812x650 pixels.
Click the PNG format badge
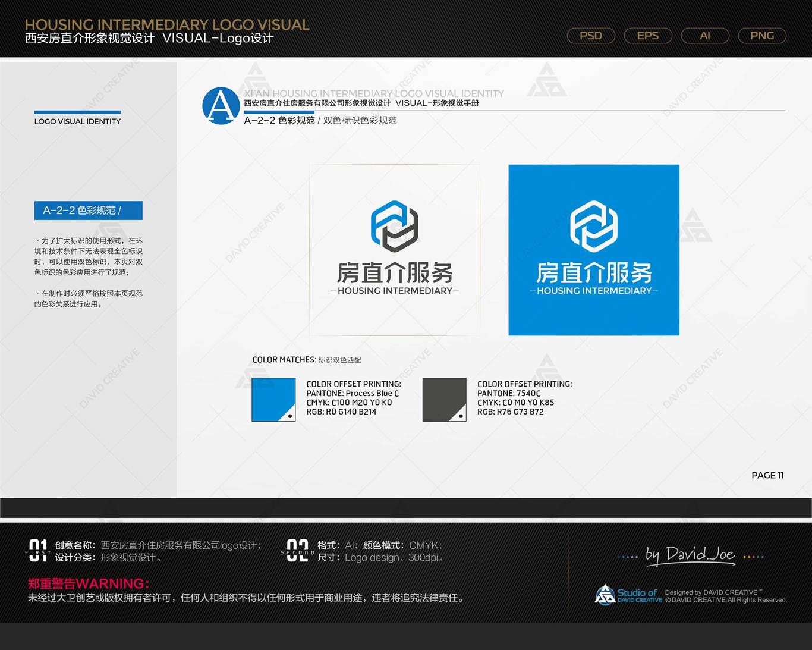tap(762, 36)
